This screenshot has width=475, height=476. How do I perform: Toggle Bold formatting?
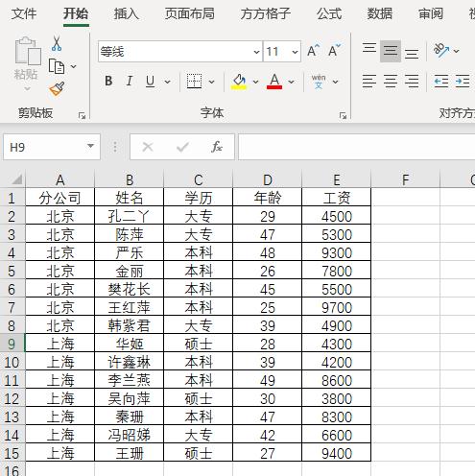(108, 82)
